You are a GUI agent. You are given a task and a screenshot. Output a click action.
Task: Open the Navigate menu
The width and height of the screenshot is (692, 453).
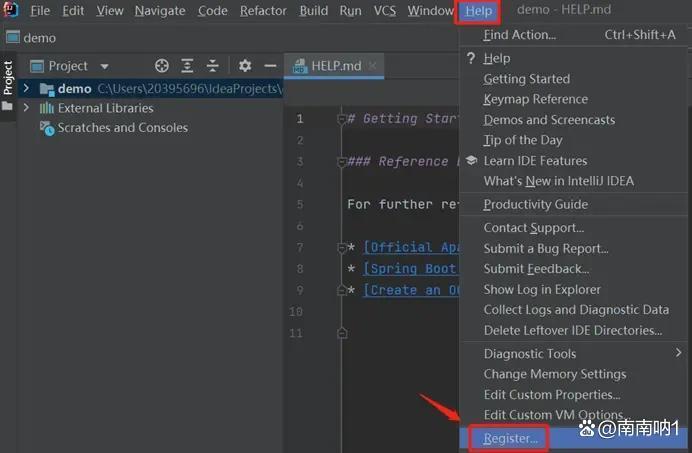click(x=160, y=10)
